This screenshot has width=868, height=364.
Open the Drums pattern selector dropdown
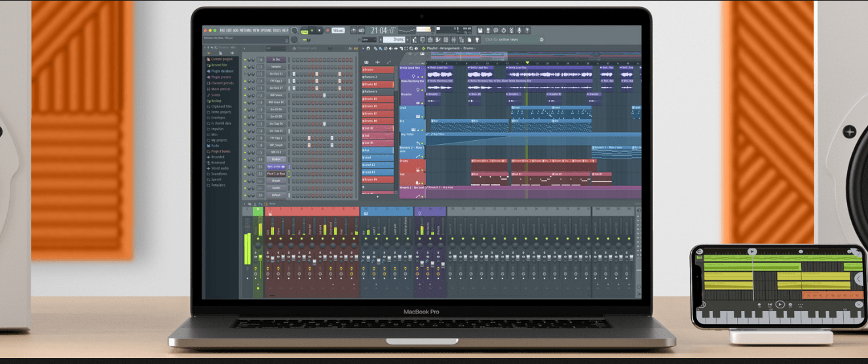[394, 40]
